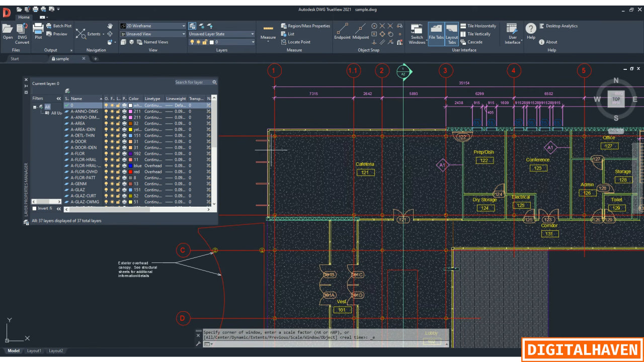Click layer list vertical scrollbar
This screenshot has height=362, width=644.
214,151
